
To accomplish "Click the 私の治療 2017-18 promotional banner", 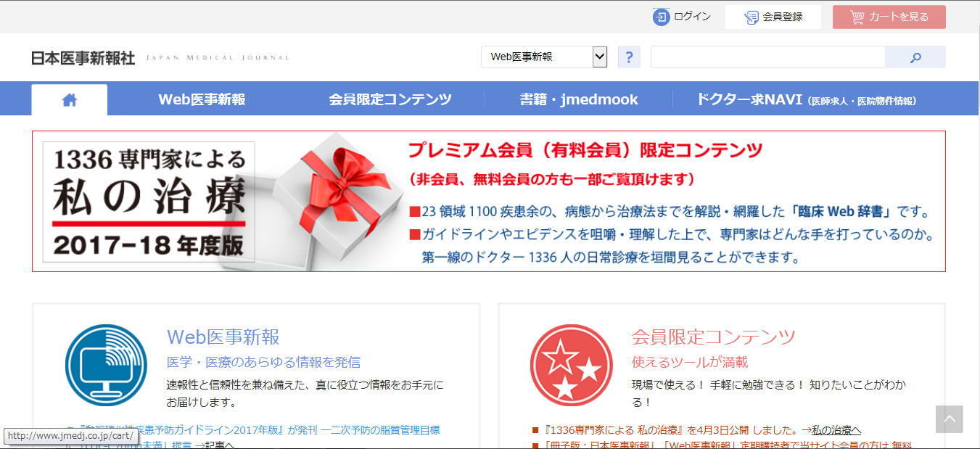I will click(488, 201).
